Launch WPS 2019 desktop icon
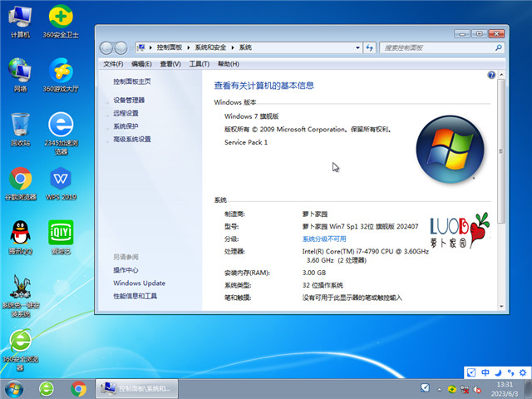Image resolution: width=532 pixels, height=399 pixels. pyautogui.click(x=61, y=184)
